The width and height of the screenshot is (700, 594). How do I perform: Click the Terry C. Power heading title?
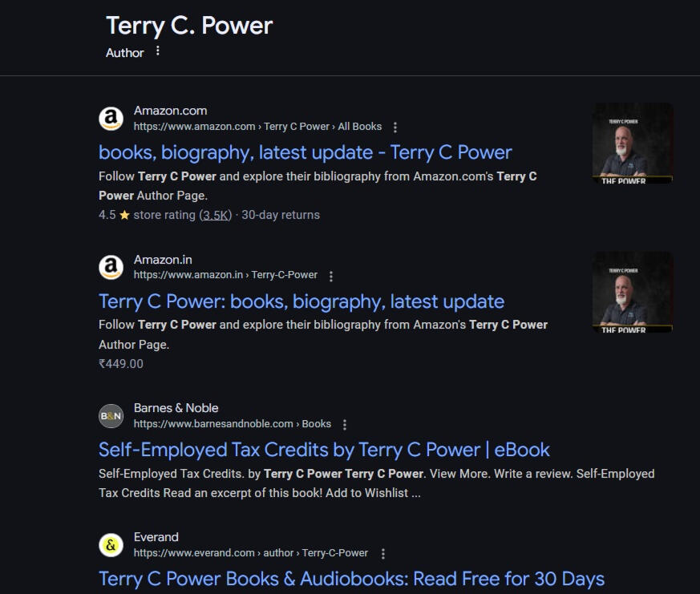(x=189, y=25)
